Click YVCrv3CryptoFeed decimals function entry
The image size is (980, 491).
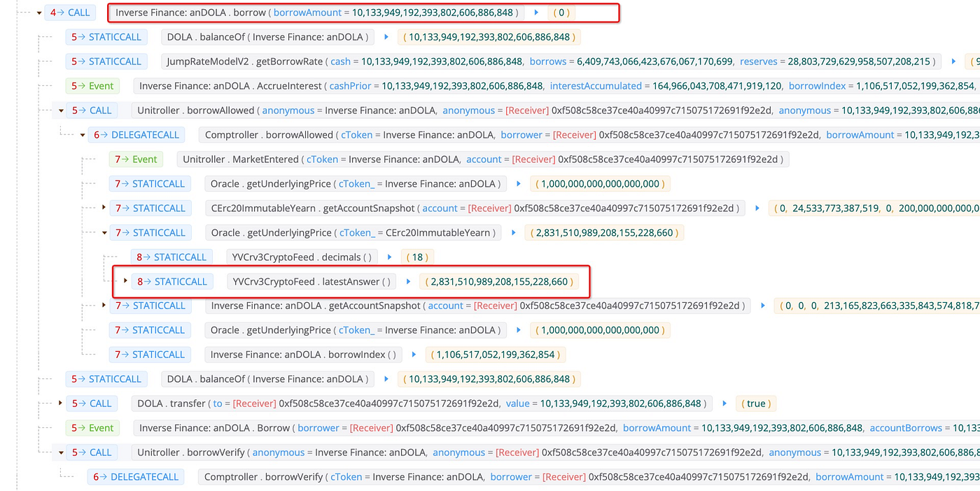303,257
